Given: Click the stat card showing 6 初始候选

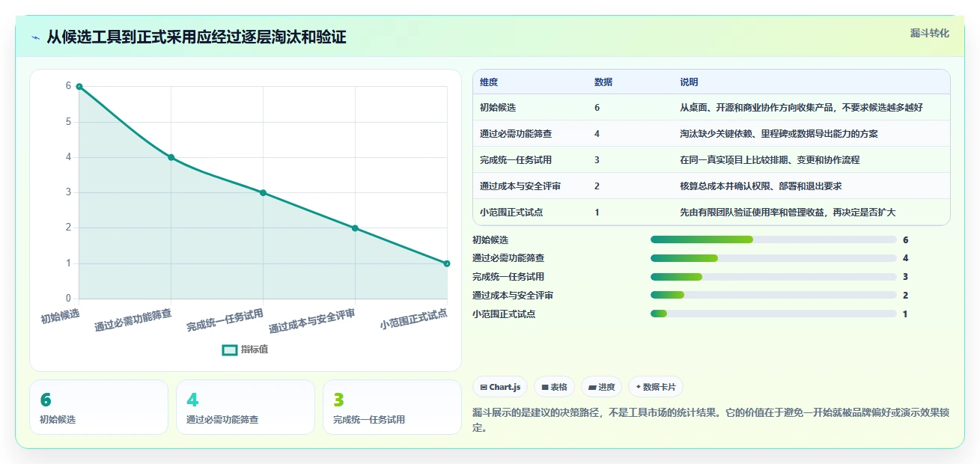Looking at the screenshot, I should (x=99, y=407).
